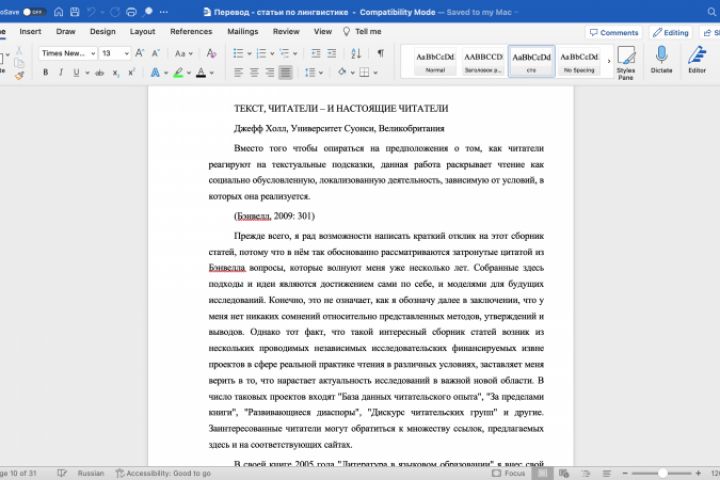Click Align Right icon
This screenshot has height=480, width=720.
(270, 73)
